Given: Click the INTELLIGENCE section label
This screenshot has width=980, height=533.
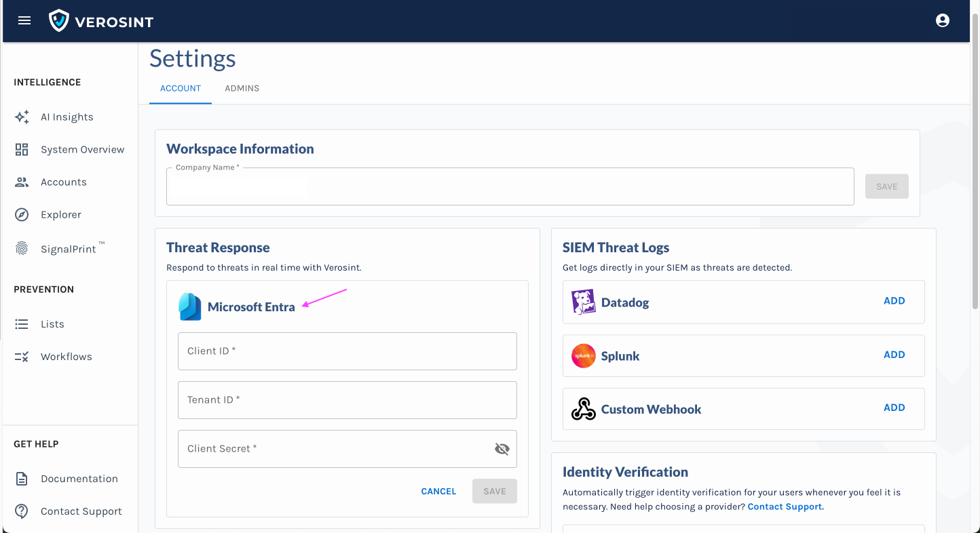Looking at the screenshot, I should (x=48, y=82).
